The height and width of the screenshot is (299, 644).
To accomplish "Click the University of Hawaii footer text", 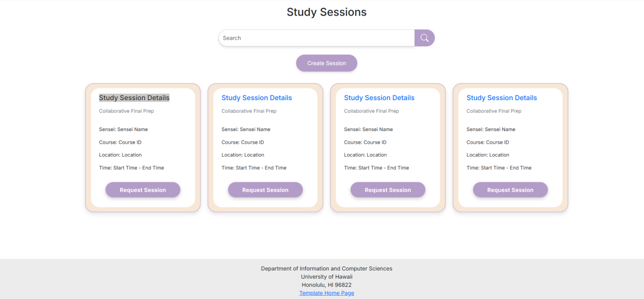I will 326,277.
